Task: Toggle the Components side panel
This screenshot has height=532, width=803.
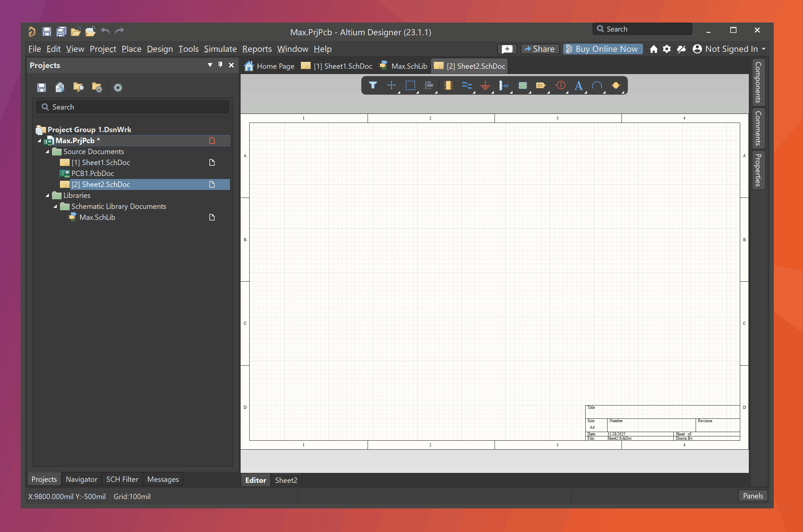Action: point(758,82)
